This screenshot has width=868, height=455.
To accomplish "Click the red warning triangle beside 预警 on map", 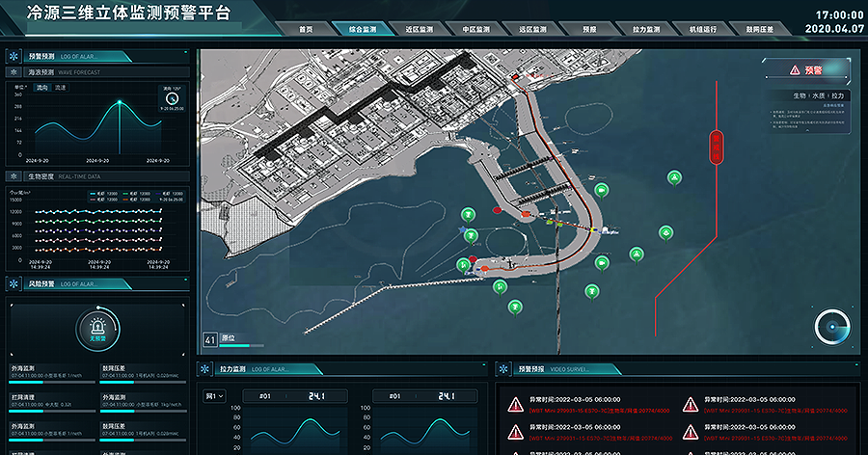I will [x=795, y=69].
